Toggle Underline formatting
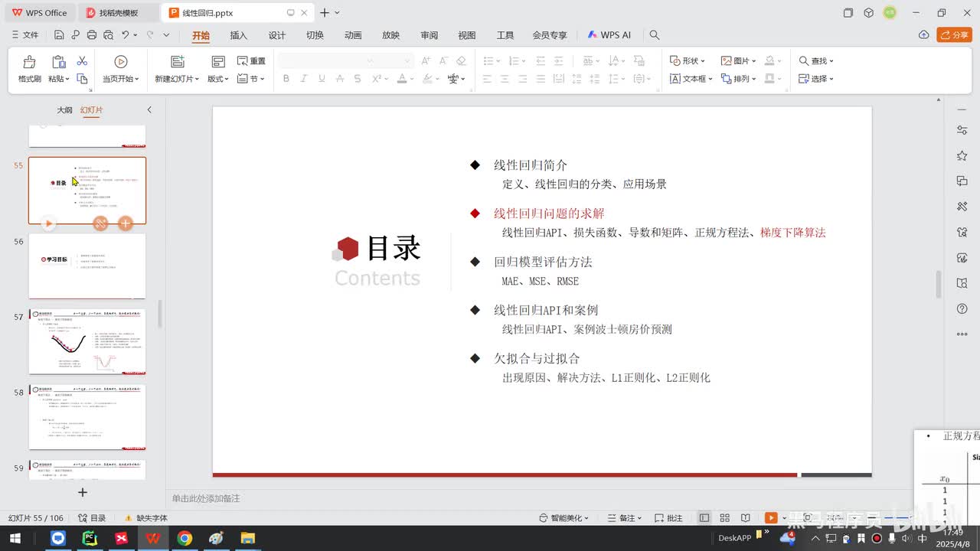Image resolution: width=980 pixels, height=551 pixels. 322,79
